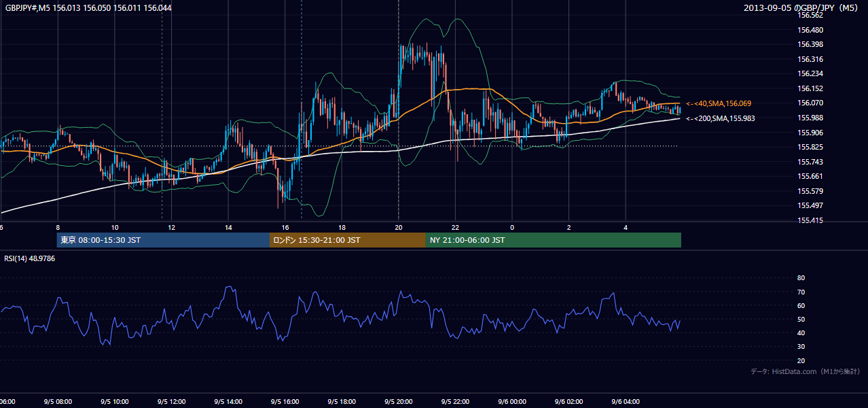Screen dimensions: 868x408
Task: Click price axis value 156.316
Action: coord(810,59)
